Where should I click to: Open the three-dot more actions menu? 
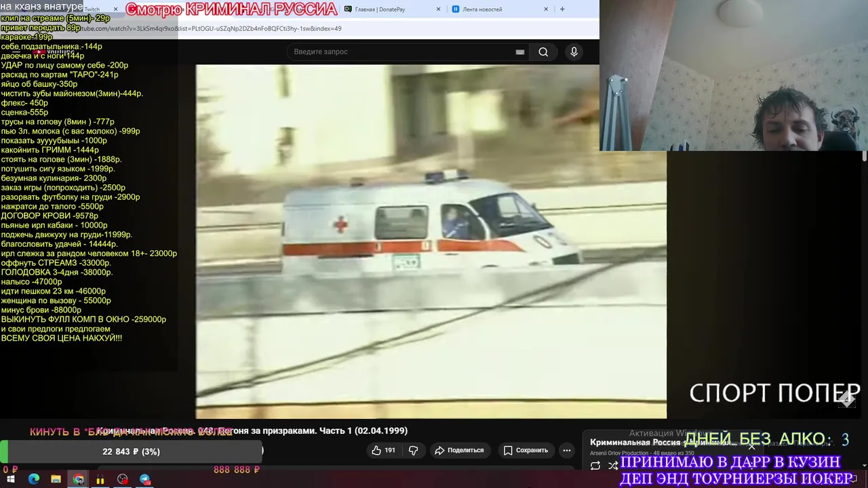click(x=567, y=450)
